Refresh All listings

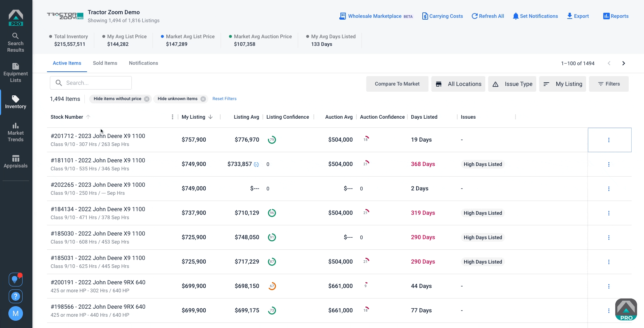coord(488,16)
